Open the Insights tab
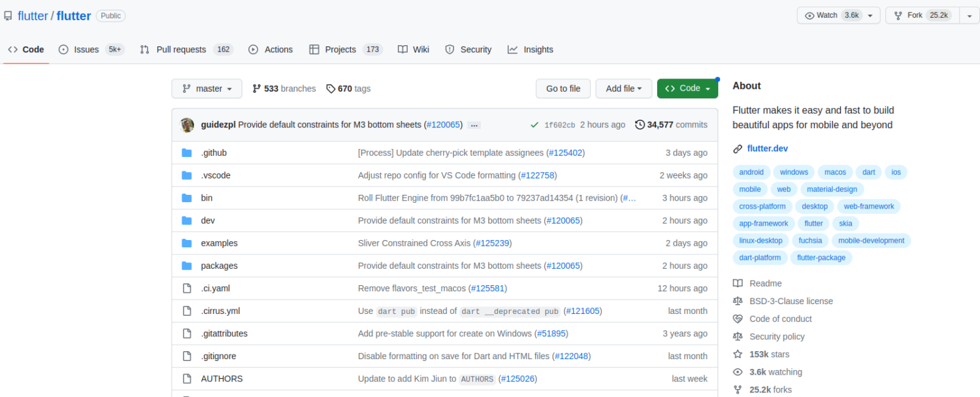 pyautogui.click(x=531, y=49)
